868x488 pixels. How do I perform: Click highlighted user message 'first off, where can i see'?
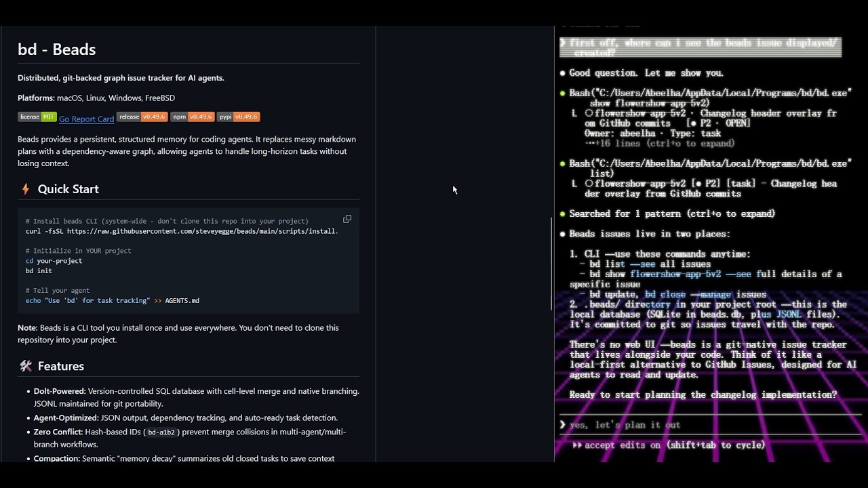tap(700, 47)
